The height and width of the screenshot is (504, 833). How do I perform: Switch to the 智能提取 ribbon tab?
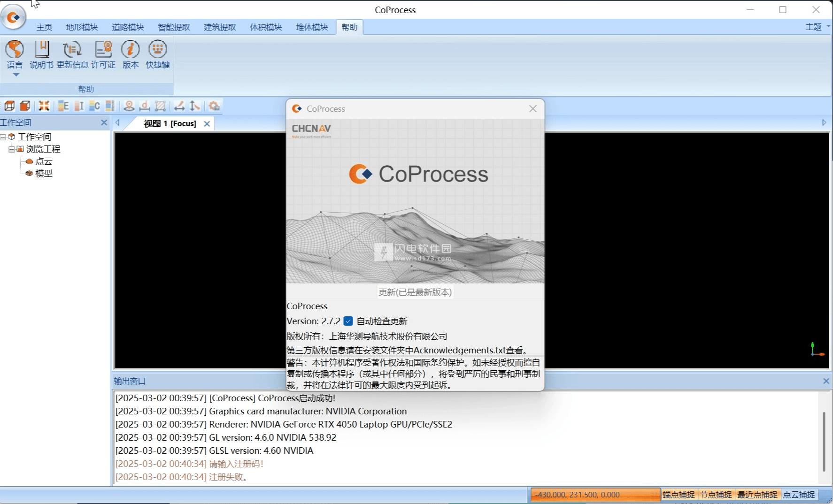coord(174,27)
